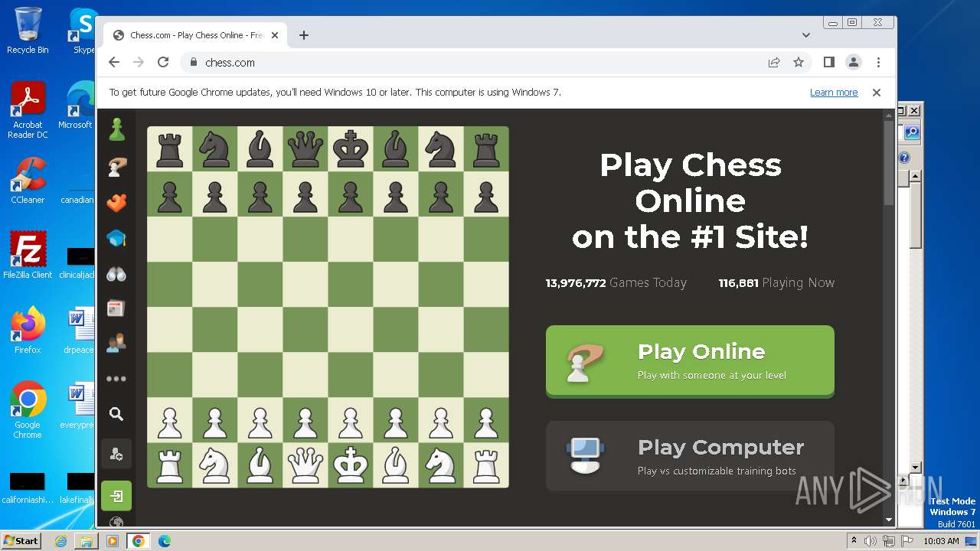Open Social friends icon in sidebar

click(x=116, y=343)
